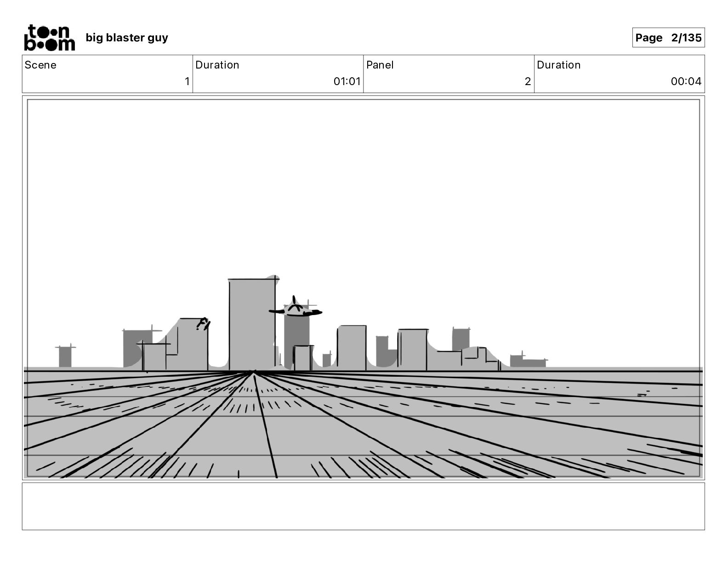Click the Page 2/135 indicator box
This screenshot has height=563, width=728.
coord(668,38)
